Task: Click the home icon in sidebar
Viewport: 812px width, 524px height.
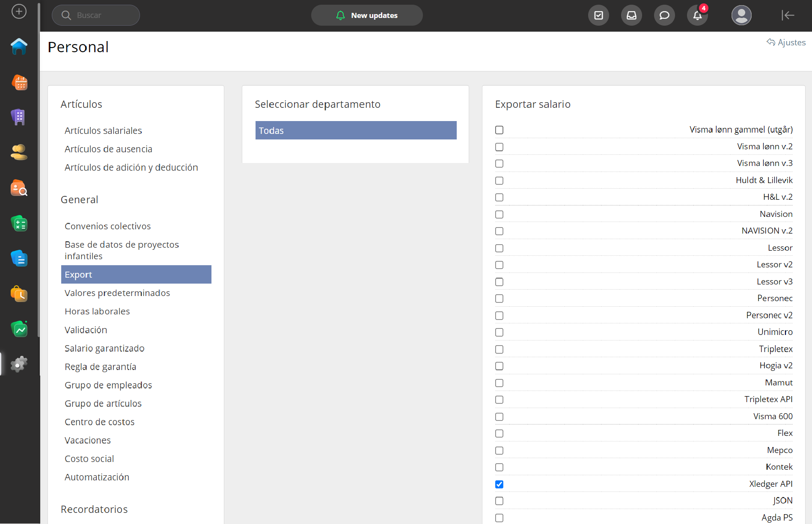Action: 19,46
